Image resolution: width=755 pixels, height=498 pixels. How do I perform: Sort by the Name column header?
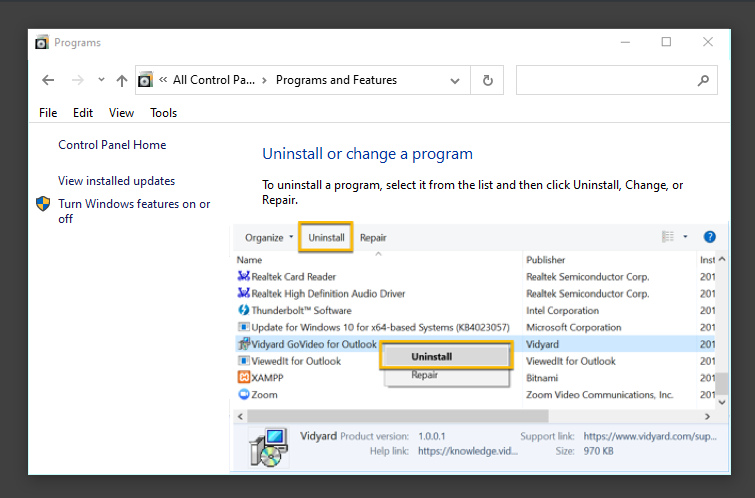point(249,260)
